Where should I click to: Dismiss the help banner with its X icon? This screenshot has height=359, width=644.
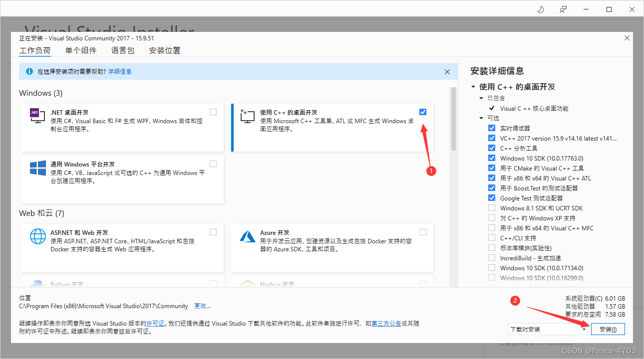[447, 72]
